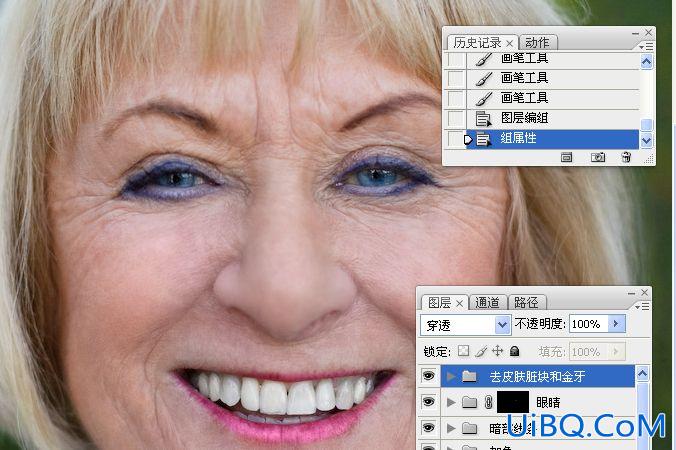Toggle visibility eye of the 暗部 group

pyautogui.click(x=428, y=427)
